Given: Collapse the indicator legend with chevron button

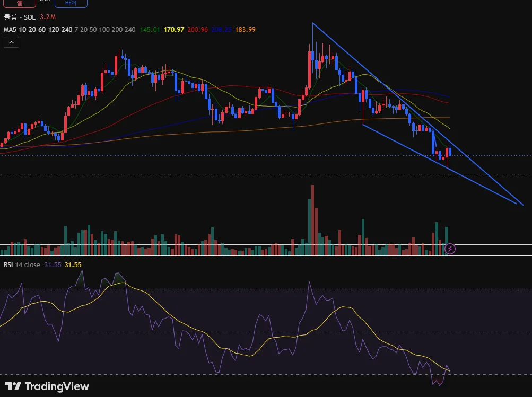Looking at the screenshot, I should click(x=11, y=42).
